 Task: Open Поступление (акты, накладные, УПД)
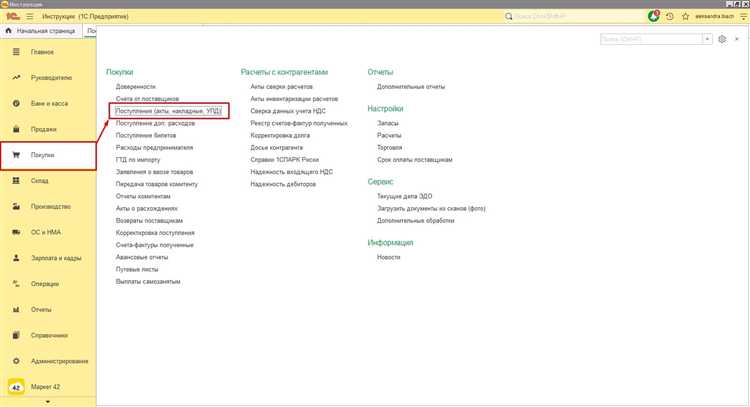pyautogui.click(x=168, y=111)
